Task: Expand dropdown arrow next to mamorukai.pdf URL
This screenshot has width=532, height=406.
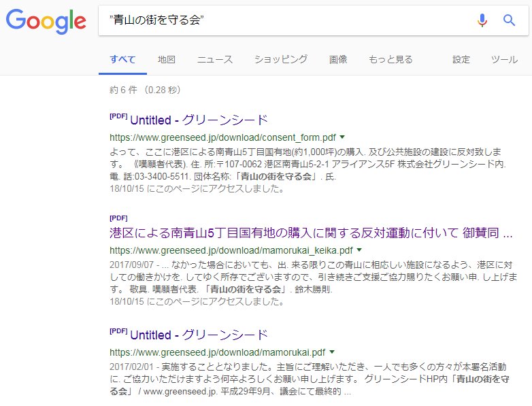Action: [332, 352]
